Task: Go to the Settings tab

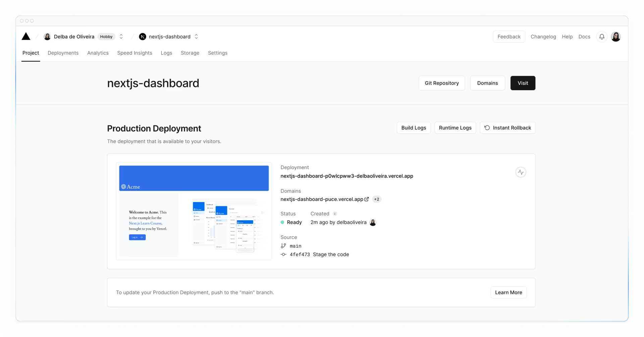Action: [217, 53]
